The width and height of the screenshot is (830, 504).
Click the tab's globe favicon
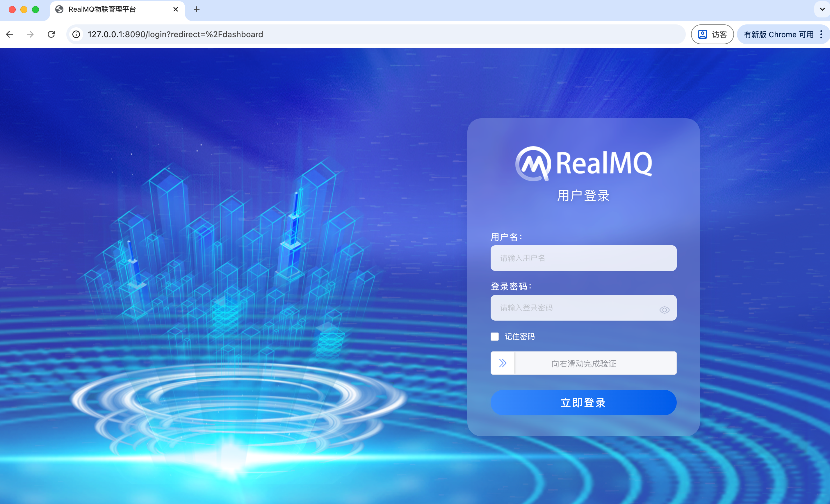point(59,9)
